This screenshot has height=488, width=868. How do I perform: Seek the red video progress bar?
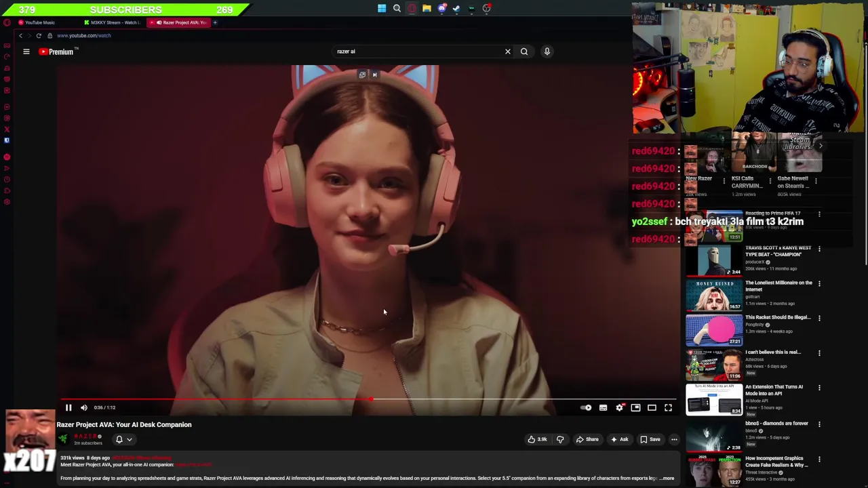click(368, 399)
